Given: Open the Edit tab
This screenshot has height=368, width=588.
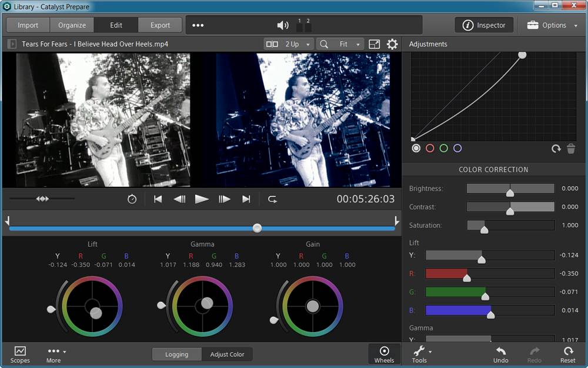Looking at the screenshot, I should (116, 25).
